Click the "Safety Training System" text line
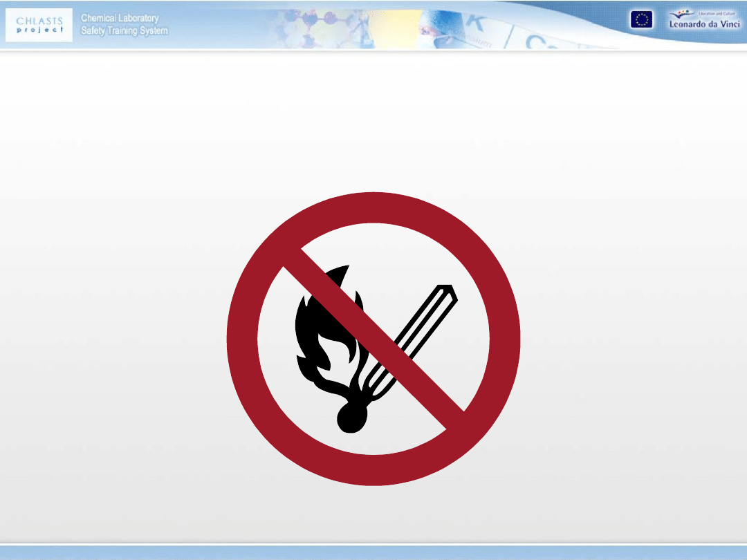 coord(124,30)
